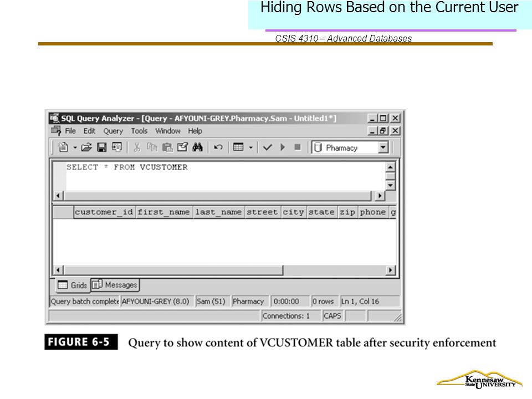
Task: Click the Kennesaw State University logo
Action: click(479, 380)
